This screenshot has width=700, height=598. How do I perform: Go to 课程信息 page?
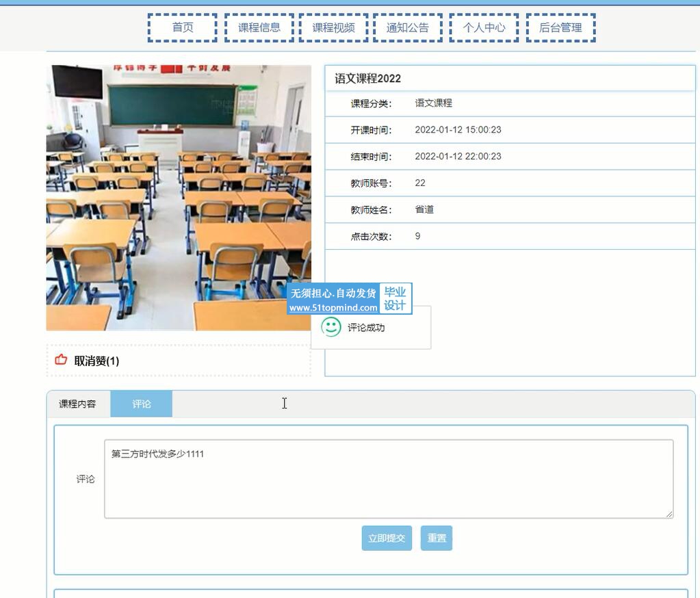tap(259, 27)
